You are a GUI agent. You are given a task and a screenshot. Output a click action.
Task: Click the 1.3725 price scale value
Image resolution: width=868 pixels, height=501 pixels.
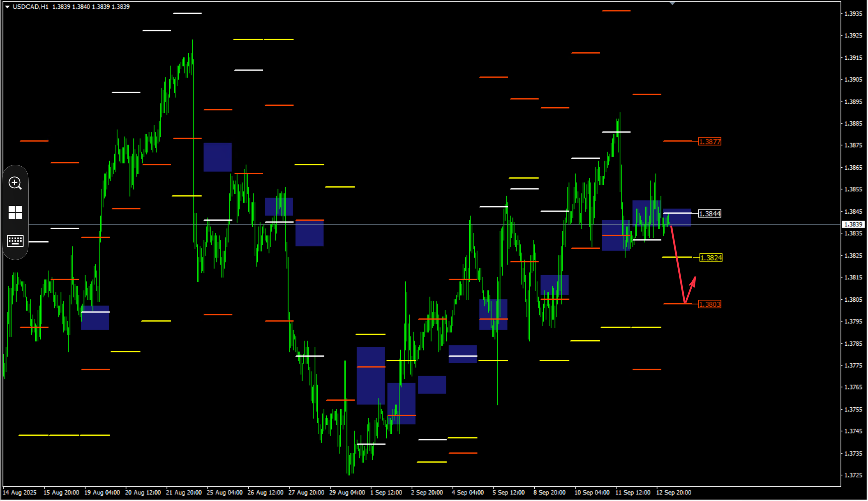coord(853,475)
